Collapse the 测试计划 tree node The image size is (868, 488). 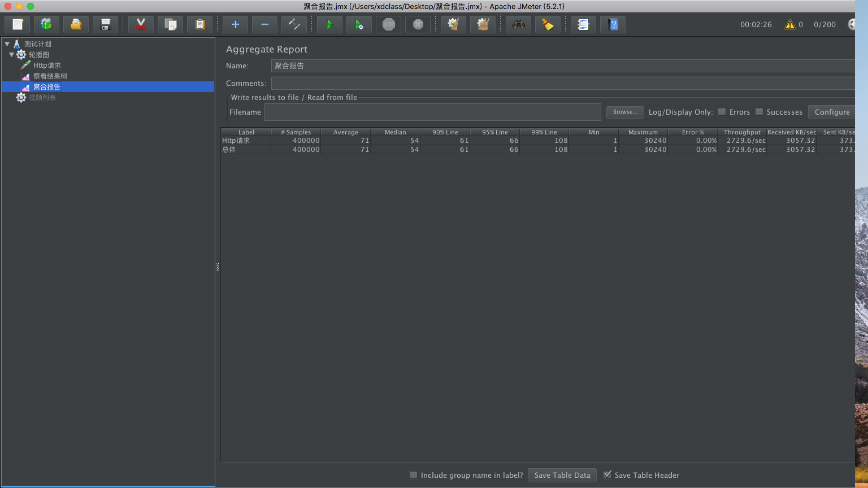7,43
